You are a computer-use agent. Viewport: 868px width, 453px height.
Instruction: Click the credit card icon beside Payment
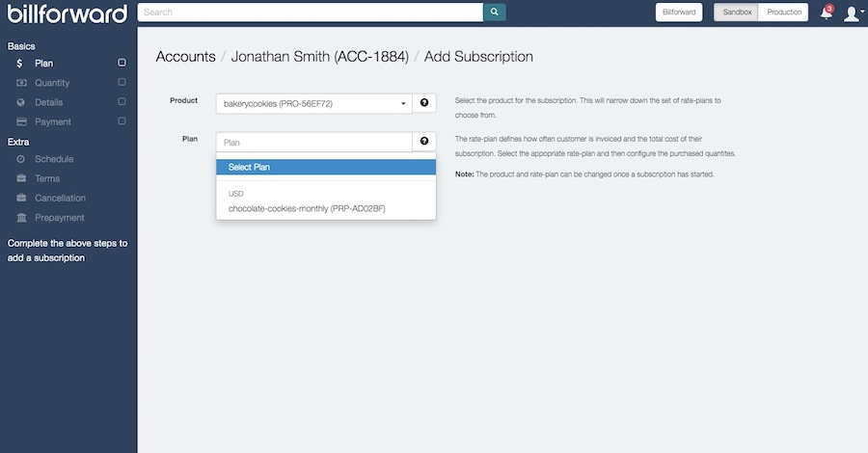tap(21, 121)
